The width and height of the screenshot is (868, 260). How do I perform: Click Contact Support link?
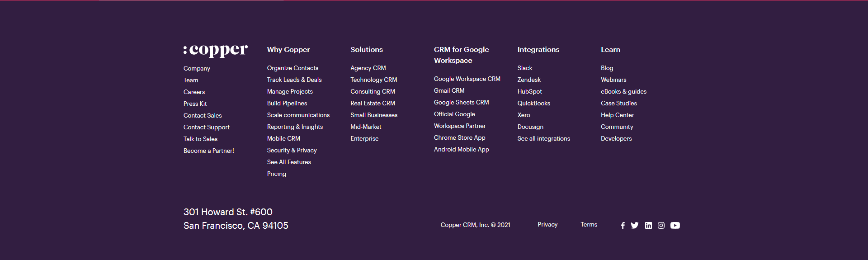pyautogui.click(x=206, y=127)
